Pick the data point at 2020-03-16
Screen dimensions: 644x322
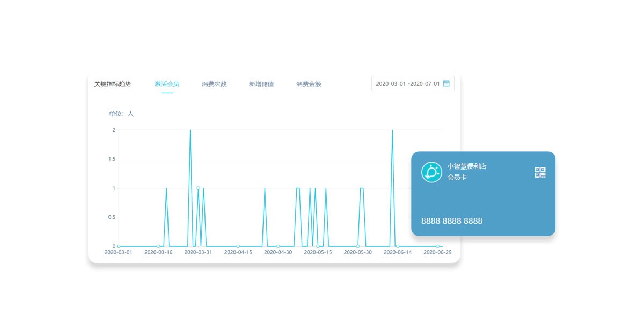(158, 246)
